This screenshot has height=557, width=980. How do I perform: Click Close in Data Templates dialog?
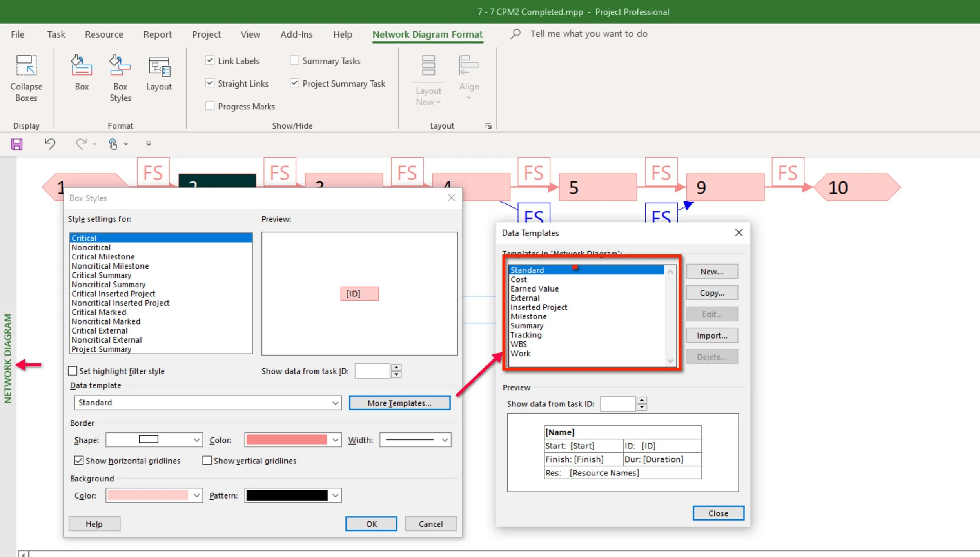click(x=718, y=513)
